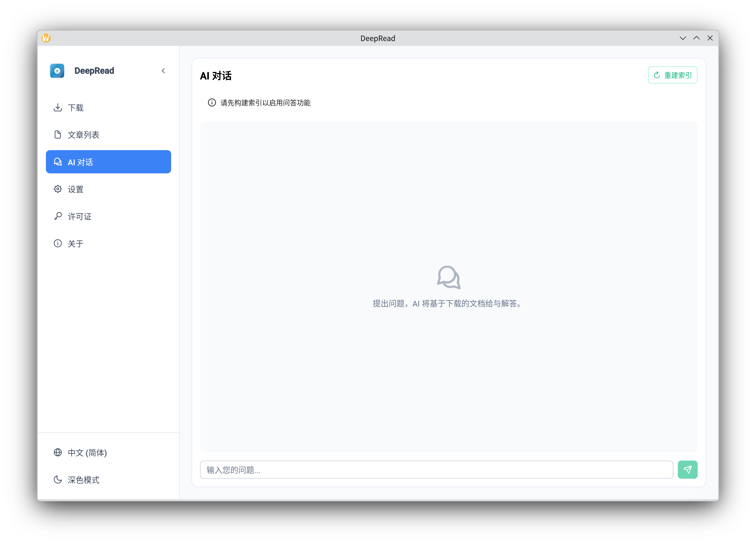Click the chat bubble icon beside AI 对话
Viewport: 756px width, 545px height.
(x=58, y=162)
